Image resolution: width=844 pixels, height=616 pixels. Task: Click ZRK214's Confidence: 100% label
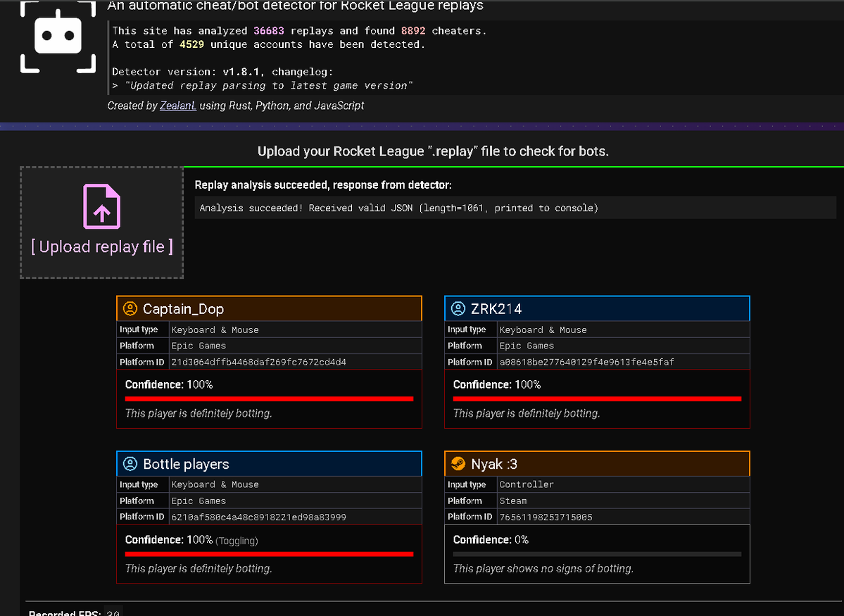pos(497,384)
